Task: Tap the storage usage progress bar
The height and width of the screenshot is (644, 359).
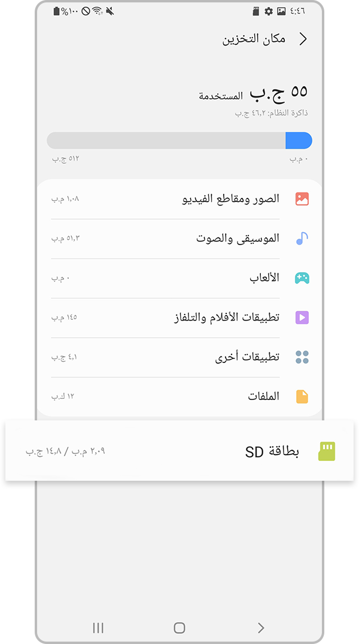Action: pos(180,140)
